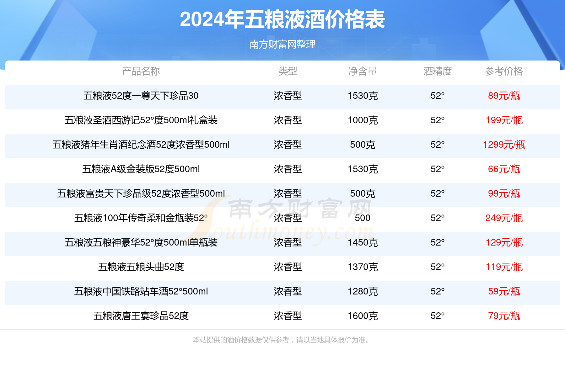The image size is (565, 392).
Task: Click net content 1280克
Action: click(x=363, y=291)
